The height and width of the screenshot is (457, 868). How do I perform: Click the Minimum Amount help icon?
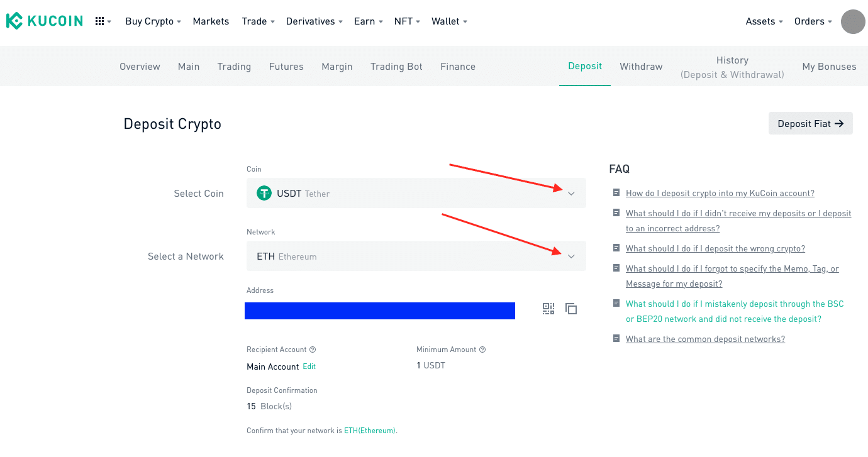[482, 350]
